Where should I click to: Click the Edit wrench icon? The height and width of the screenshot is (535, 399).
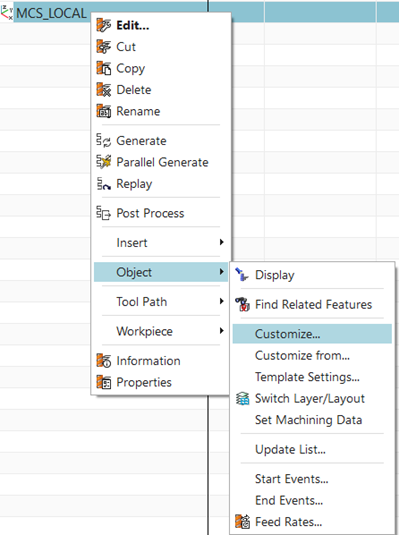tap(103, 25)
